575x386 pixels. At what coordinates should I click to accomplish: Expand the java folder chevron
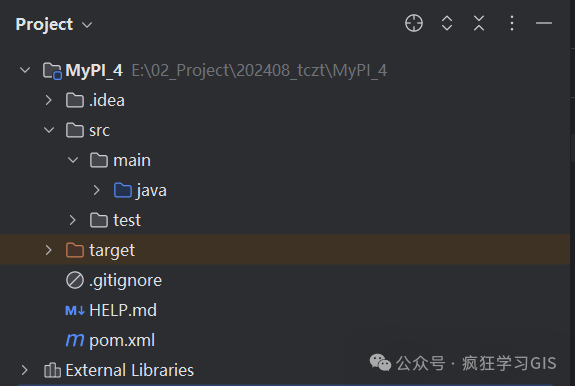pos(96,190)
